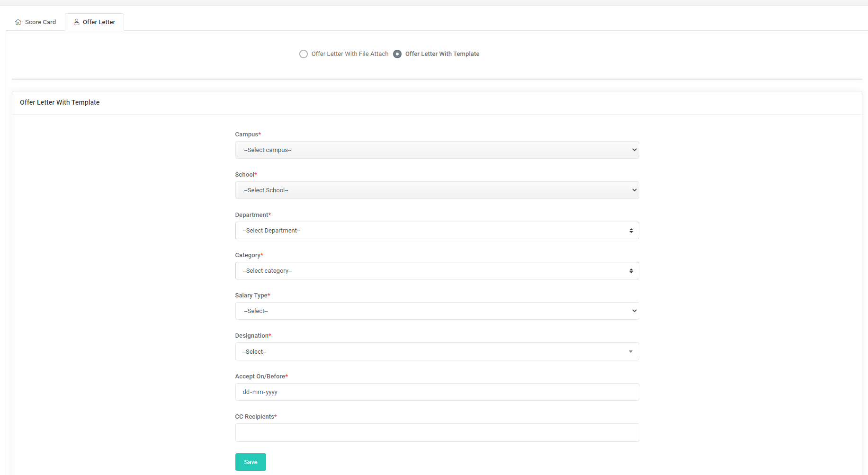Click the School dropdown chevron arrow
Viewport: 868px width, 475px height.
pos(634,190)
